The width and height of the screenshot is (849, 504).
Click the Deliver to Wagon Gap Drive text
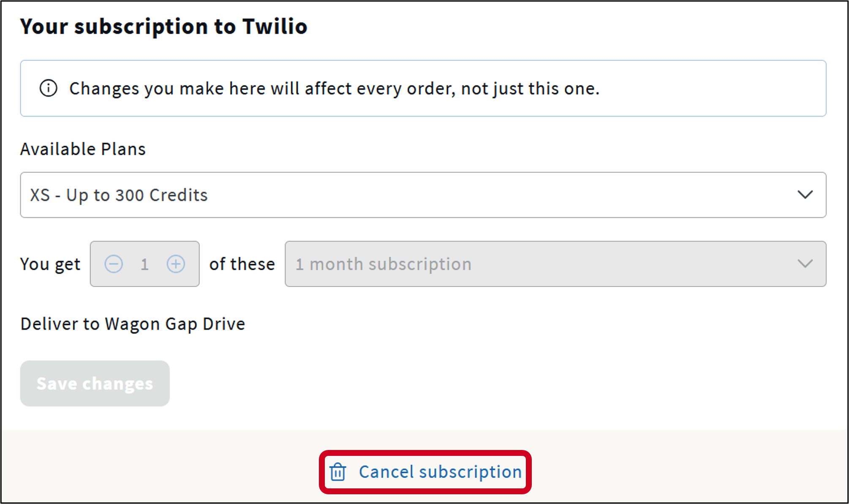133,324
